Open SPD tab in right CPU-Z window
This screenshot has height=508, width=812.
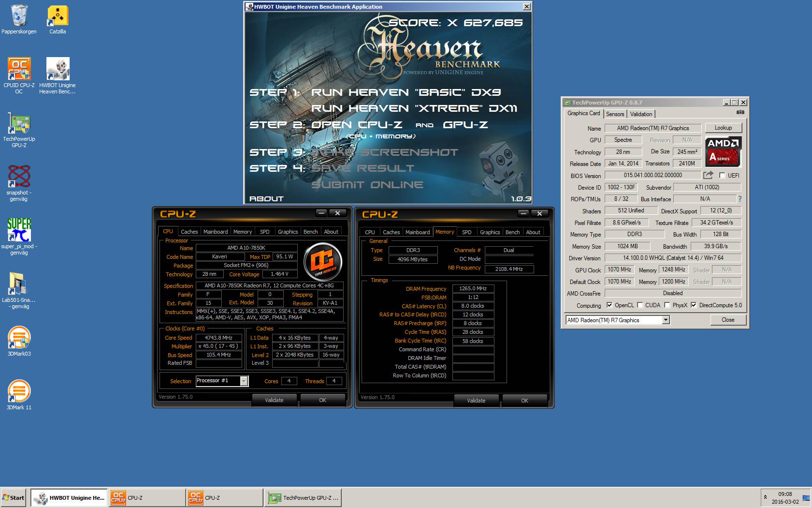467,232
